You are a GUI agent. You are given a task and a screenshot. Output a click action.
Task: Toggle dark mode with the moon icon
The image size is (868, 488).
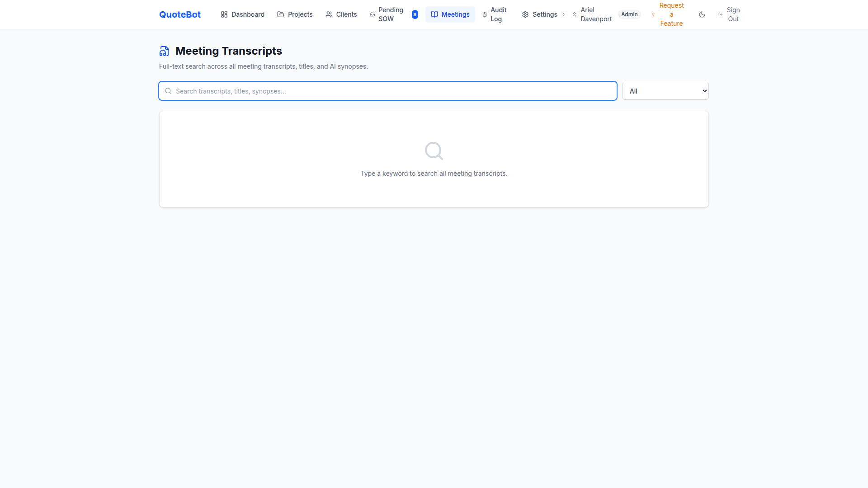tap(702, 14)
